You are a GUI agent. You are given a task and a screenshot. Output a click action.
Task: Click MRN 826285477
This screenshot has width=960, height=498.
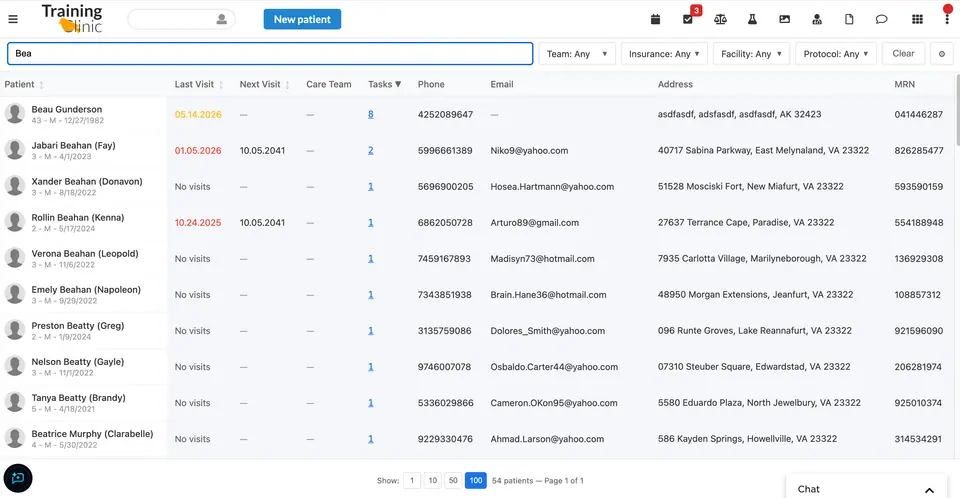click(x=918, y=151)
